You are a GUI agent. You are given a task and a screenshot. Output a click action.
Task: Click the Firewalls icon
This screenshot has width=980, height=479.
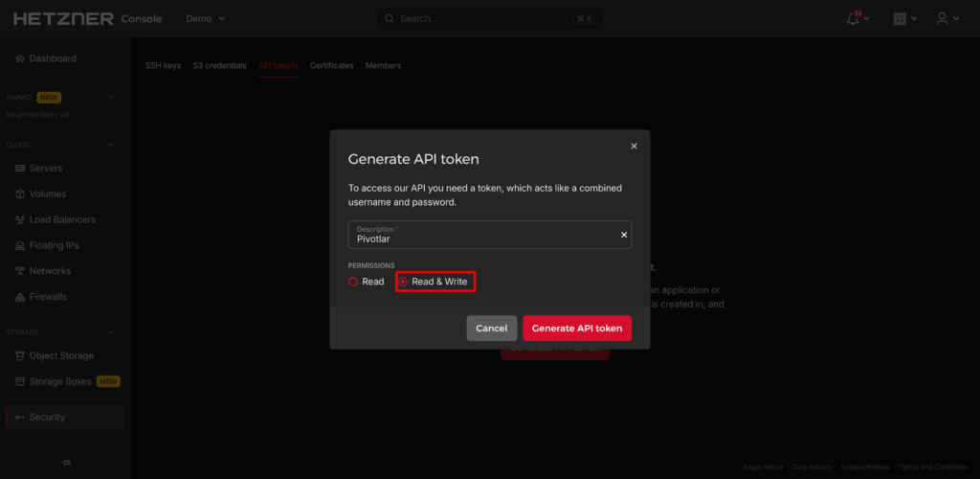20,296
